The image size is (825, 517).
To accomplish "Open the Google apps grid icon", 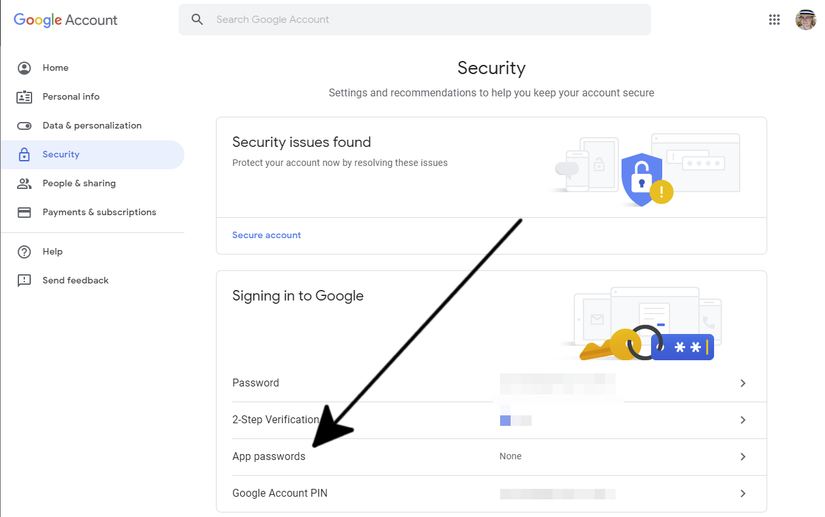I will click(x=774, y=19).
